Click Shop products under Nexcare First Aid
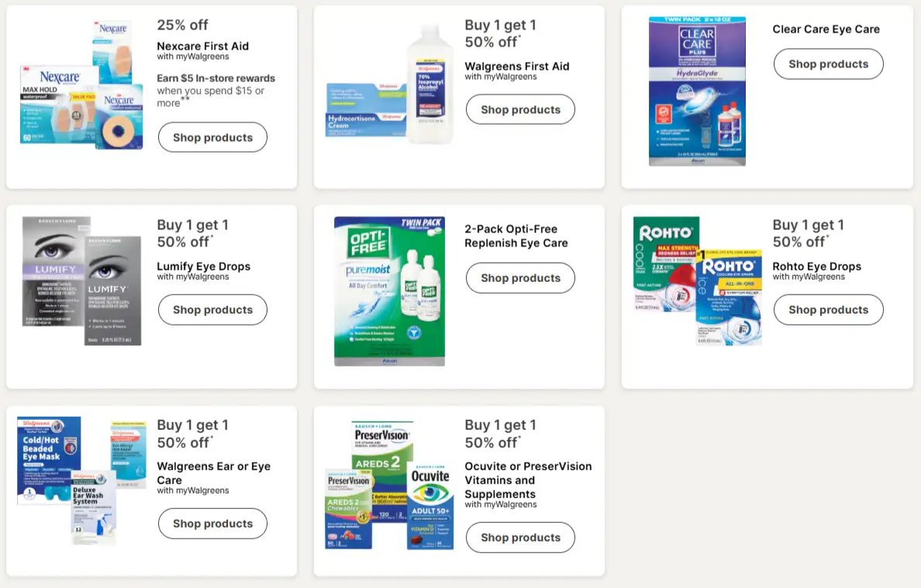921x588 pixels. (x=212, y=137)
